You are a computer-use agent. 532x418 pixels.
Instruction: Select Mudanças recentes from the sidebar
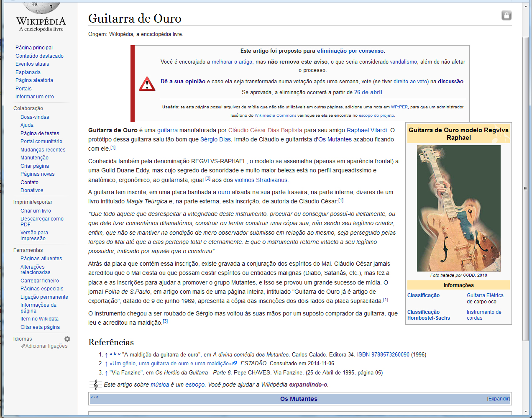click(x=43, y=150)
